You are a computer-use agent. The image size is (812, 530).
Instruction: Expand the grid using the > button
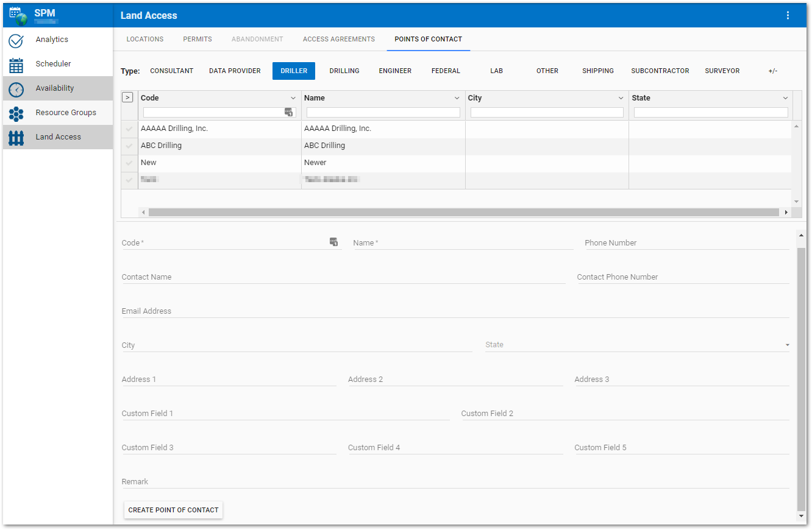click(x=127, y=97)
